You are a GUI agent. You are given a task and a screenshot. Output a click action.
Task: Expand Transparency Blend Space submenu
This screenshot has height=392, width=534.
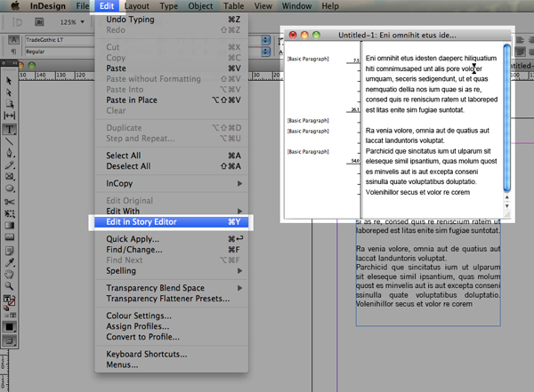click(x=171, y=288)
